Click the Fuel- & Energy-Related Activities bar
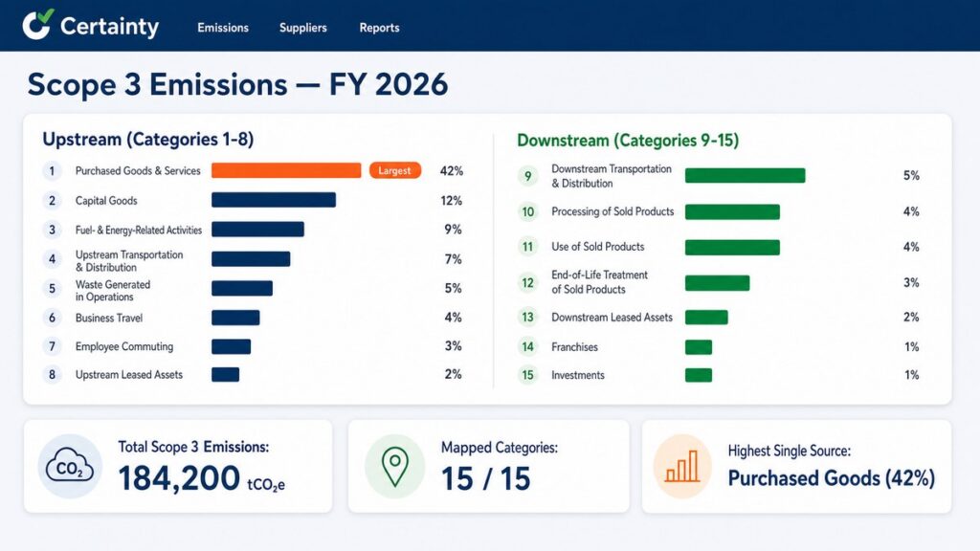The height and width of the screenshot is (551, 980). pos(257,230)
